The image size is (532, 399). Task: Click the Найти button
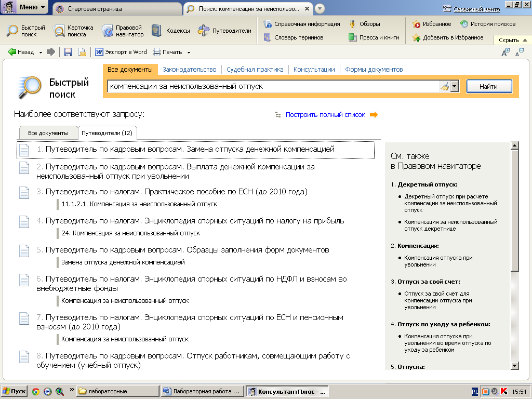pos(489,87)
